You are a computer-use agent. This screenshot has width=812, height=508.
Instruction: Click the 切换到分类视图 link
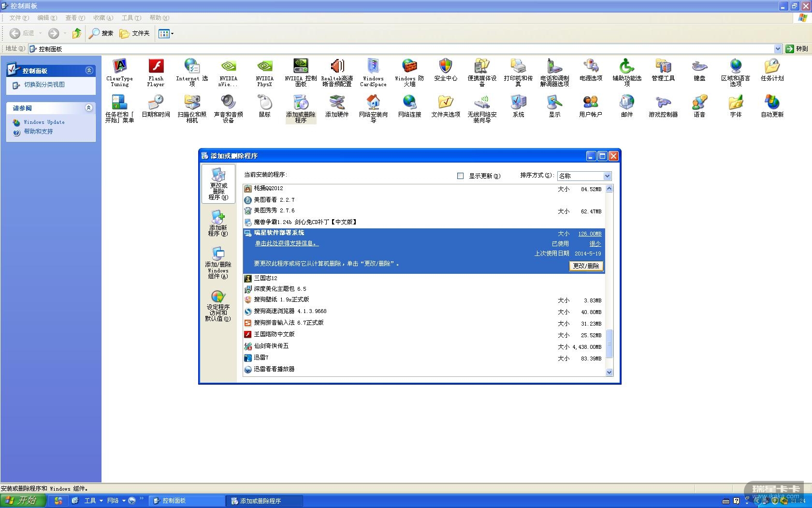pyautogui.click(x=44, y=85)
